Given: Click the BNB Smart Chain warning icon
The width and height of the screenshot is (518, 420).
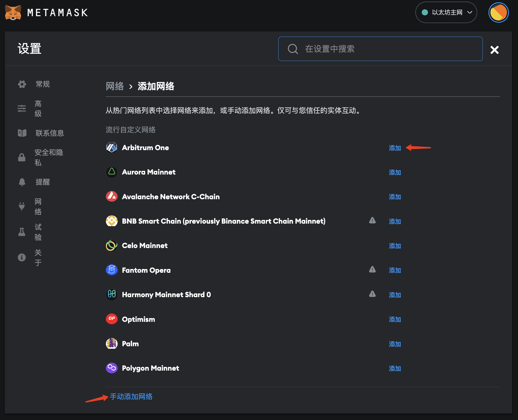Looking at the screenshot, I should pos(372,220).
